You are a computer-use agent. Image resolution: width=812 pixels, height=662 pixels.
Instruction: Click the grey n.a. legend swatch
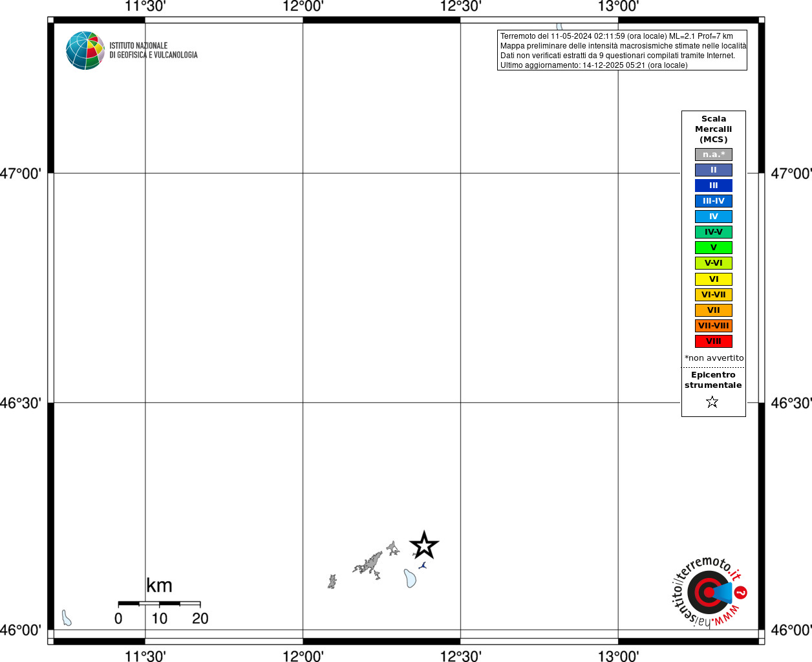tap(714, 155)
